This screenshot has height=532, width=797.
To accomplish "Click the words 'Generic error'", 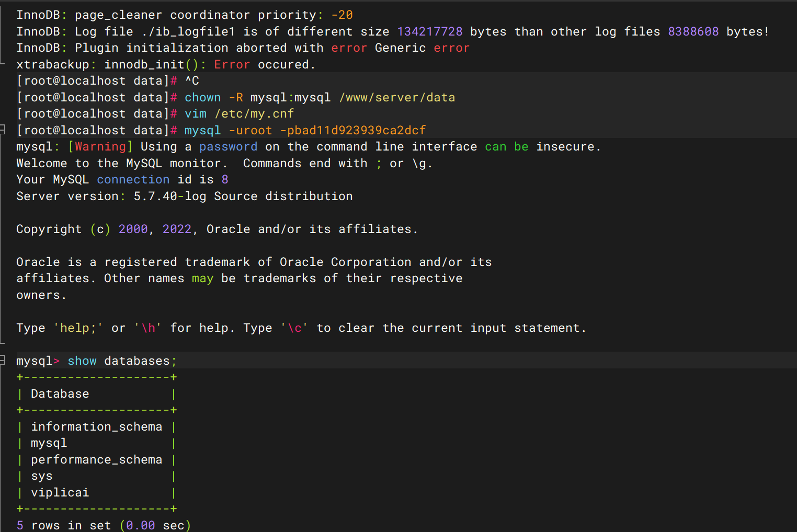I will coord(423,48).
